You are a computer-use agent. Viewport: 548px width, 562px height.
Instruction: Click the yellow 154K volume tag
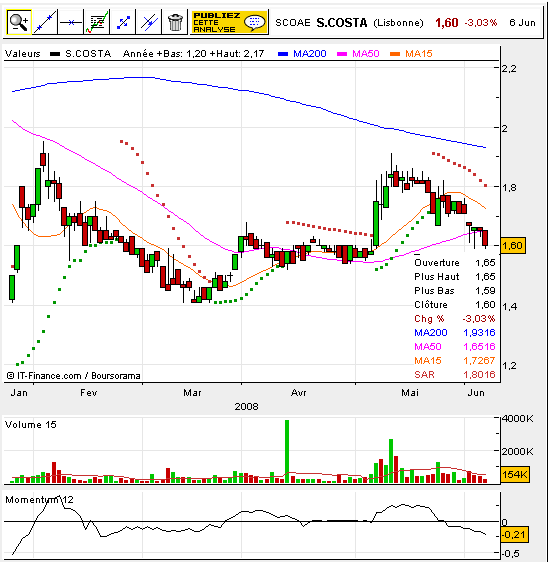coord(515,475)
